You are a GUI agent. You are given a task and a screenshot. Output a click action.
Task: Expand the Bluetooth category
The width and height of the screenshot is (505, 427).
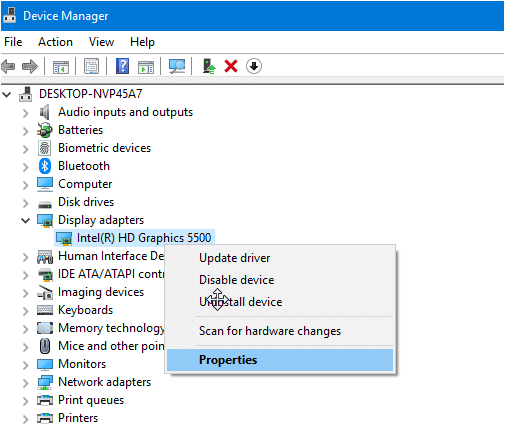pos(26,167)
